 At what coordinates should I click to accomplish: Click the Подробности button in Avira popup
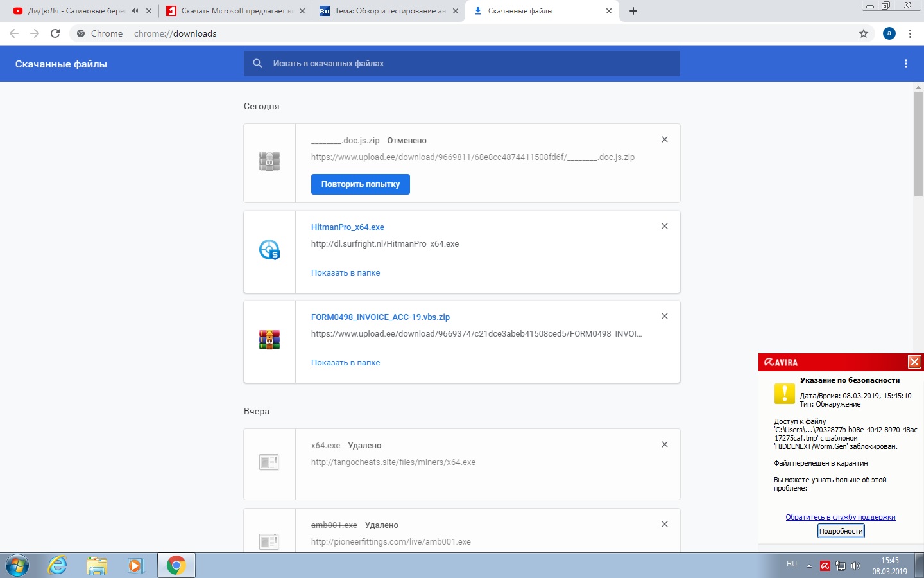(x=841, y=531)
